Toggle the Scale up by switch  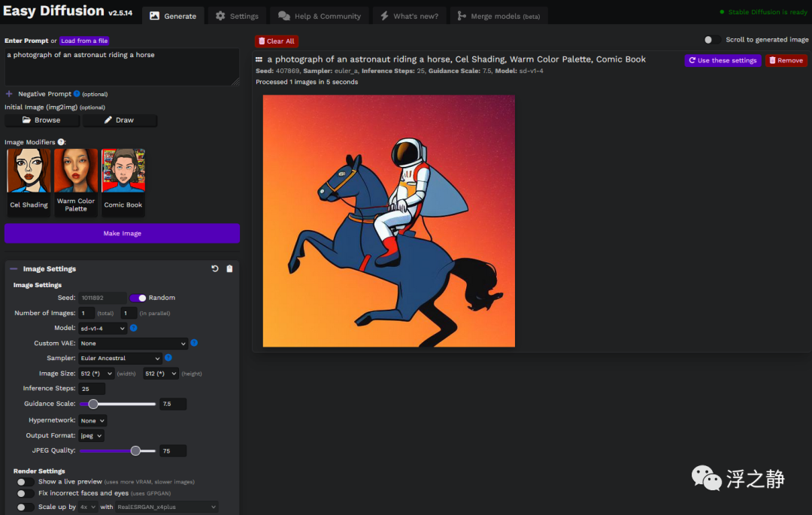(x=26, y=507)
